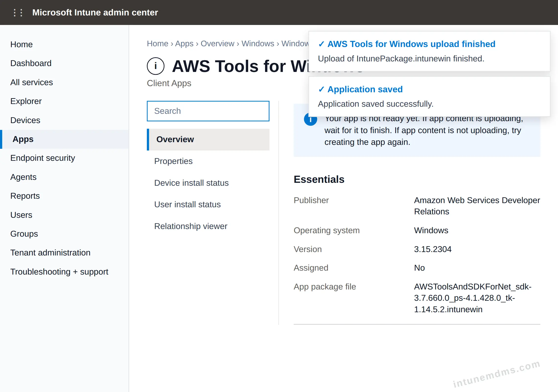Click the Operating system field label
This screenshot has width=558, height=392.
(x=326, y=230)
